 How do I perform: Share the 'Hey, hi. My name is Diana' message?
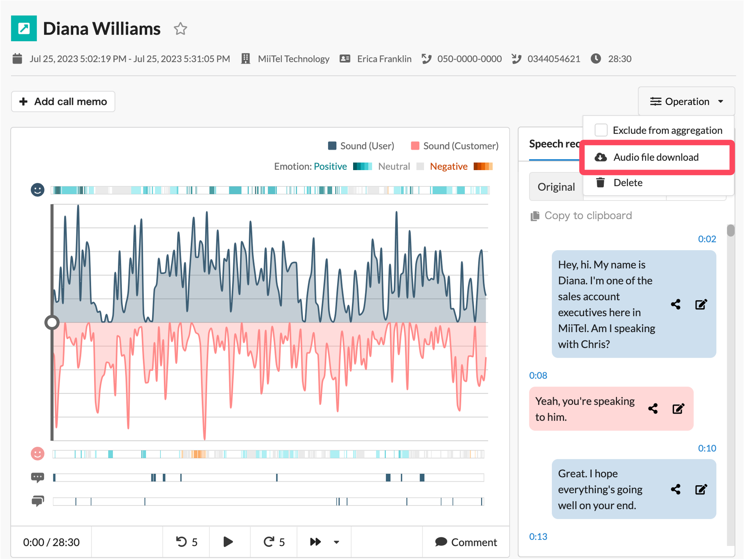tap(675, 304)
